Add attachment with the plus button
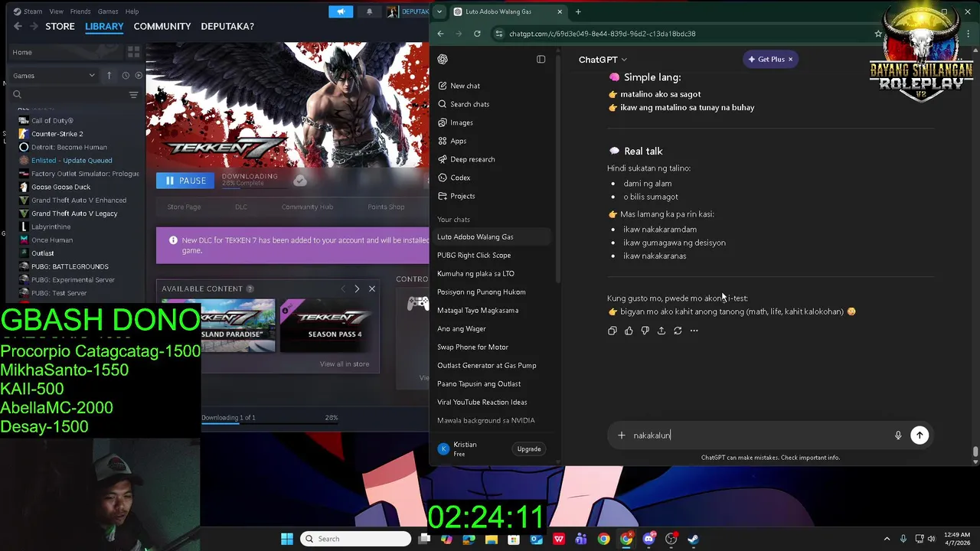 [622, 435]
